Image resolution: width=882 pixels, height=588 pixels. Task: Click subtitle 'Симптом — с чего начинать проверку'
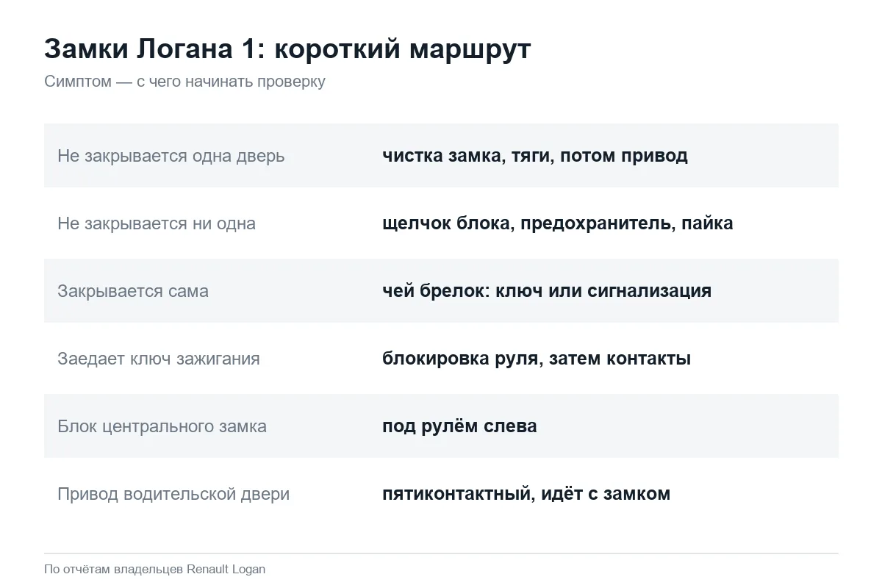coord(184,82)
